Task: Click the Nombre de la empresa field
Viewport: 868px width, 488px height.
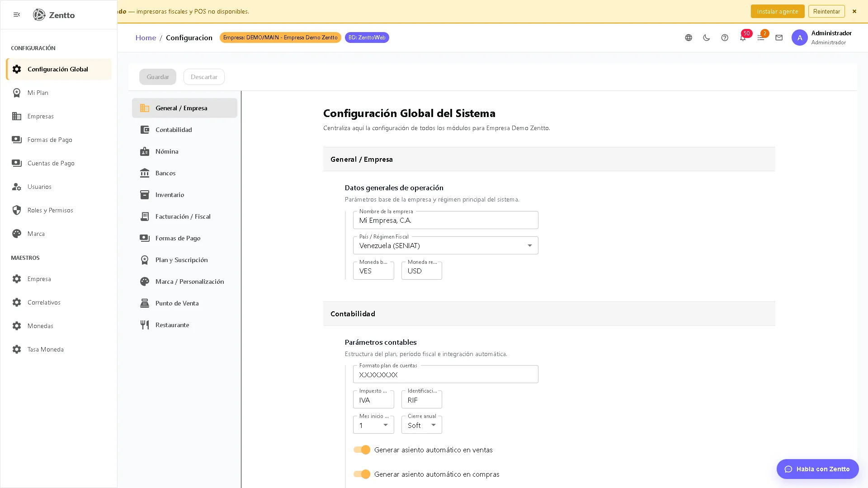Action: tap(445, 220)
